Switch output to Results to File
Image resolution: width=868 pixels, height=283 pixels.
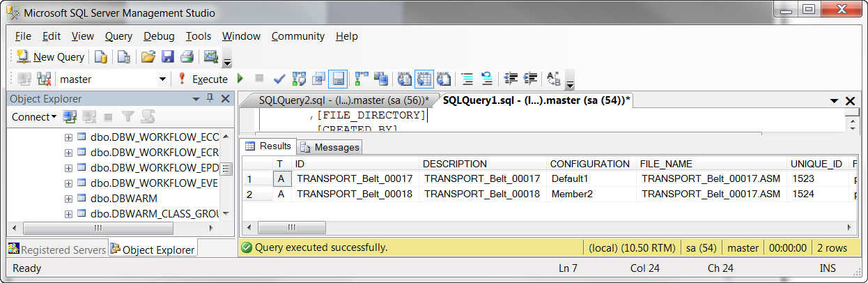[444, 79]
